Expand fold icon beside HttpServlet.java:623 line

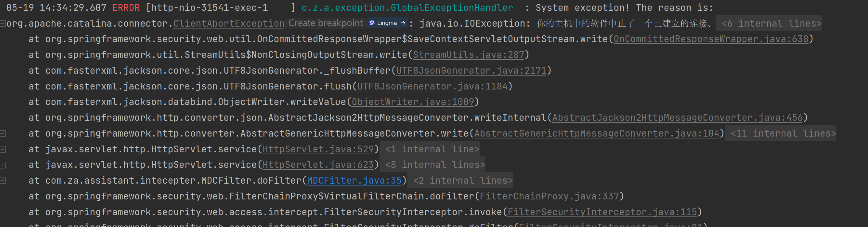pyautogui.click(x=3, y=165)
